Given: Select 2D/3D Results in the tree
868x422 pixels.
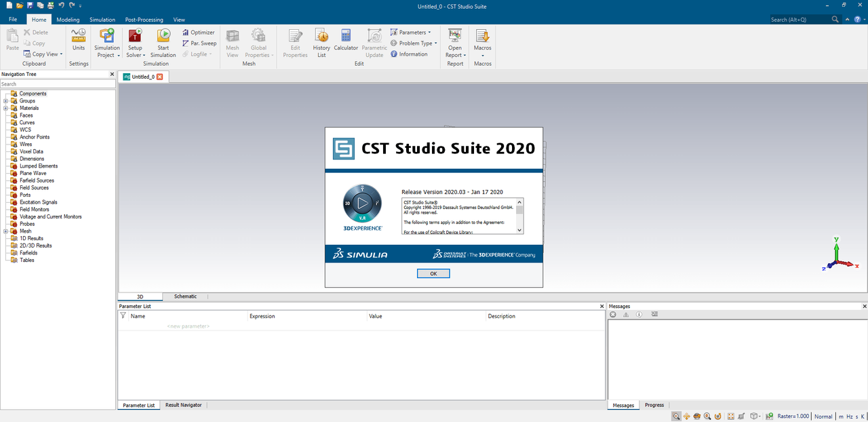Looking at the screenshot, I should point(35,246).
